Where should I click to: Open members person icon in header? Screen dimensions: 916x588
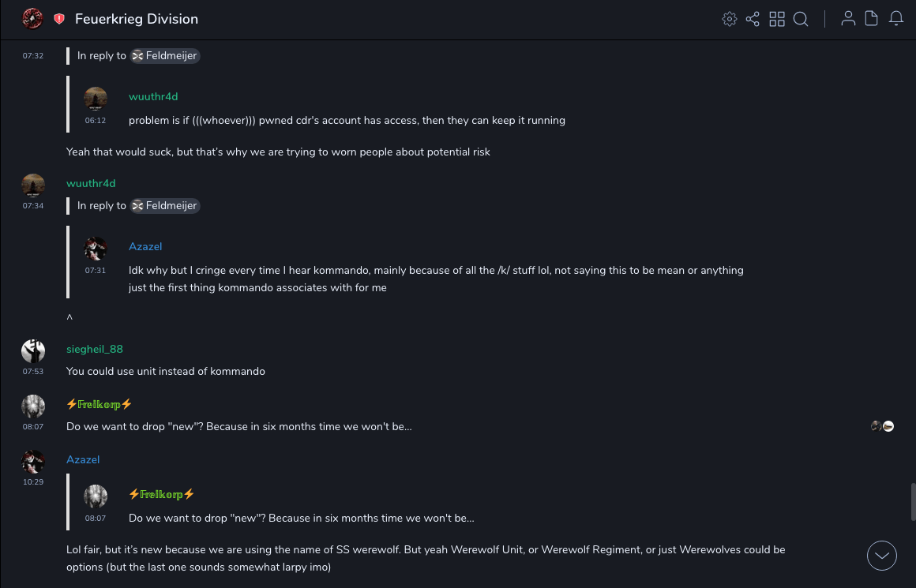tap(848, 19)
